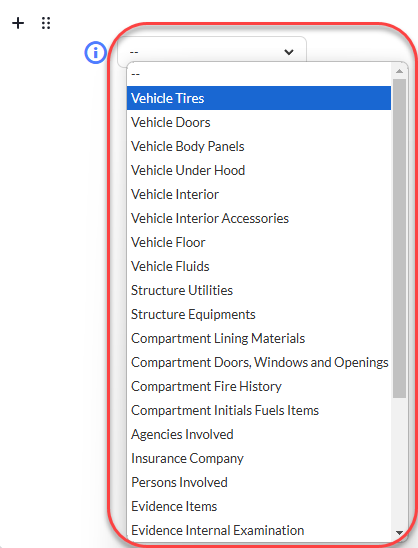
Task: Select Compartment Lining Materials
Action: [x=259, y=338]
